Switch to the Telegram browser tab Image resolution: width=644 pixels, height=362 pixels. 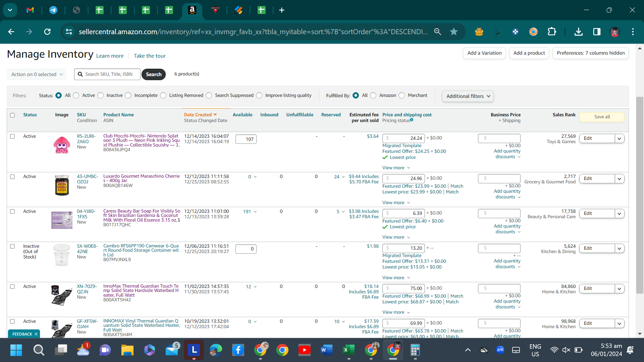pyautogui.click(x=53, y=10)
